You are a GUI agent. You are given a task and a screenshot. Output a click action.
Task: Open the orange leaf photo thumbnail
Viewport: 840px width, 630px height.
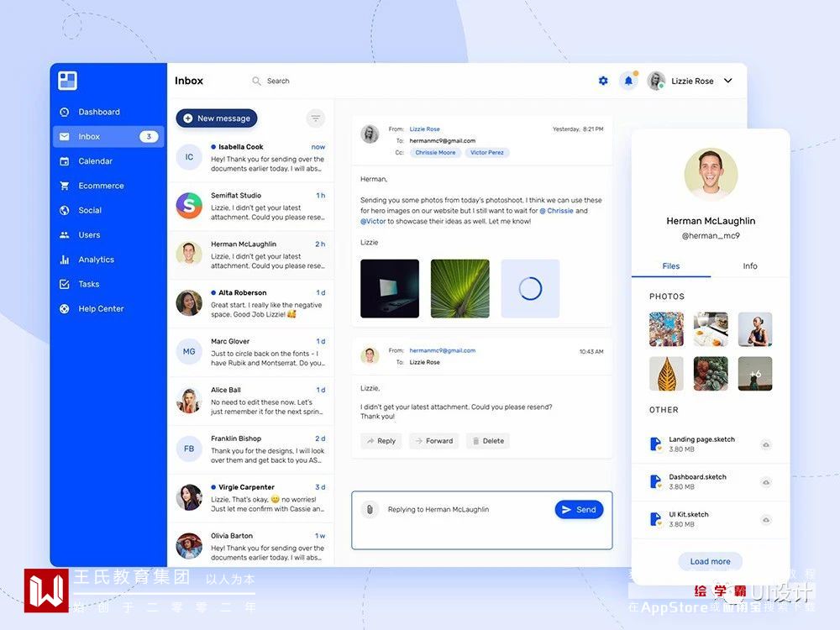tap(666, 374)
